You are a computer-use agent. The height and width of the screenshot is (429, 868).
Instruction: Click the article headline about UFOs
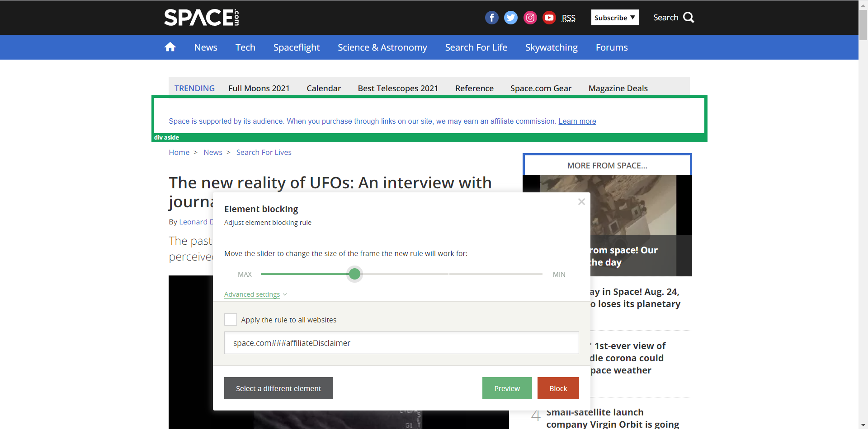point(330,183)
